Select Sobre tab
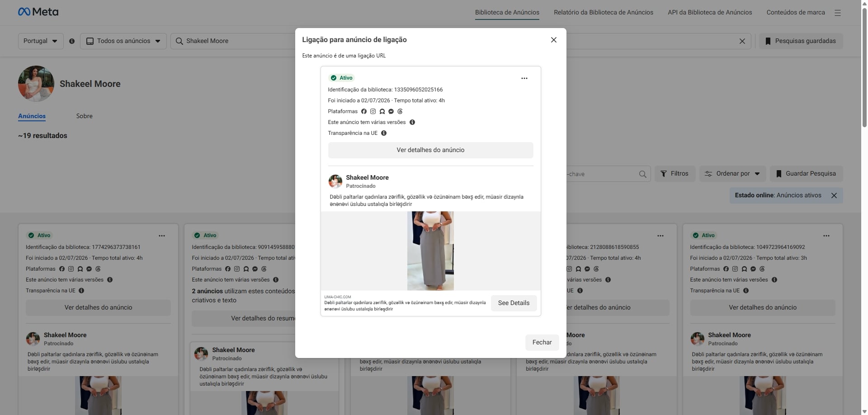The height and width of the screenshot is (415, 868). (x=84, y=116)
